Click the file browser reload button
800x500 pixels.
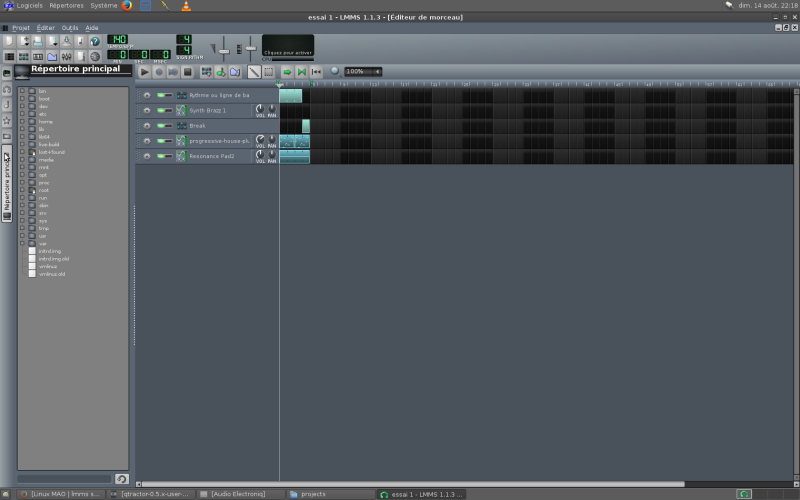click(x=121, y=479)
